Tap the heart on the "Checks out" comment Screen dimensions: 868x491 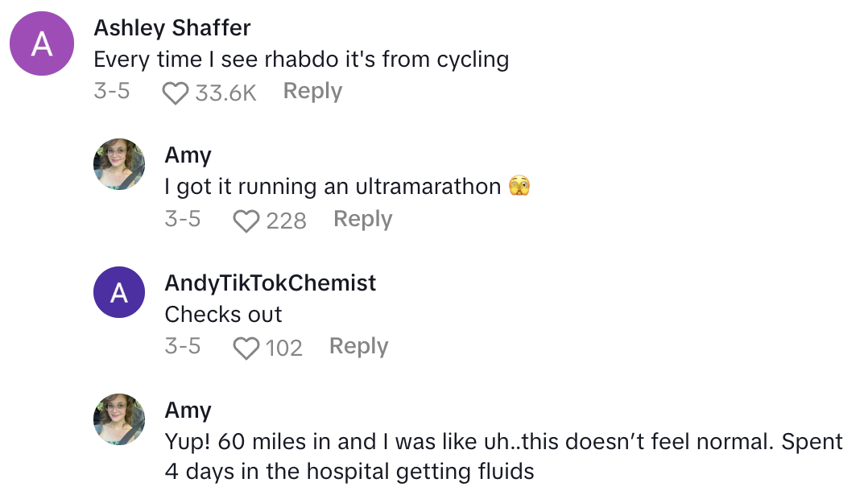pyautogui.click(x=246, y=348)
